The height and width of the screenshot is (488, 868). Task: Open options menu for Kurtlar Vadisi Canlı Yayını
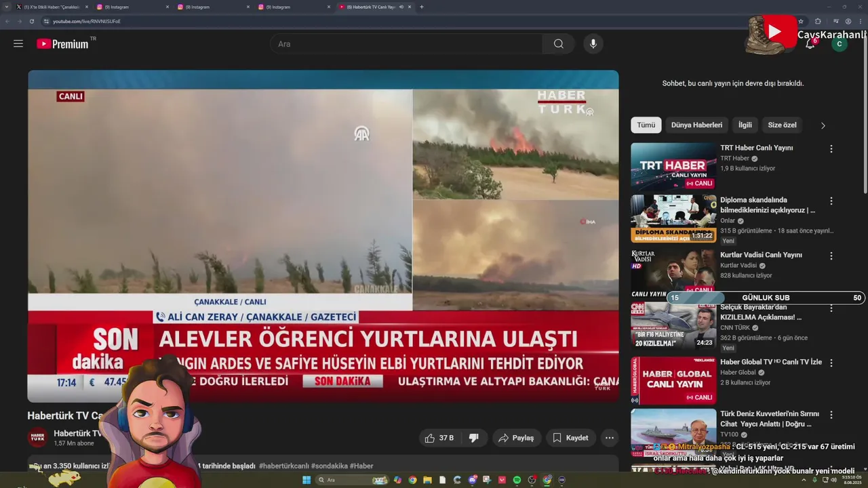click(x=831, y=256)
